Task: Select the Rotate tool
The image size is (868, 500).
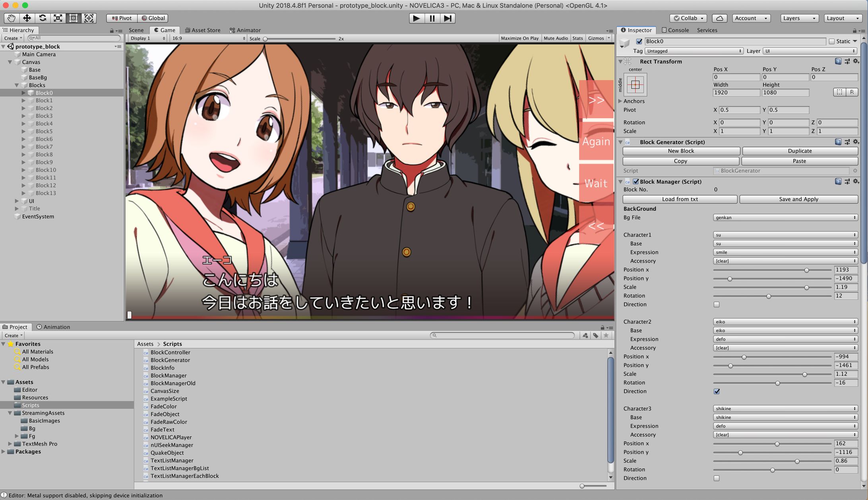Action: [x=43, y=18]
